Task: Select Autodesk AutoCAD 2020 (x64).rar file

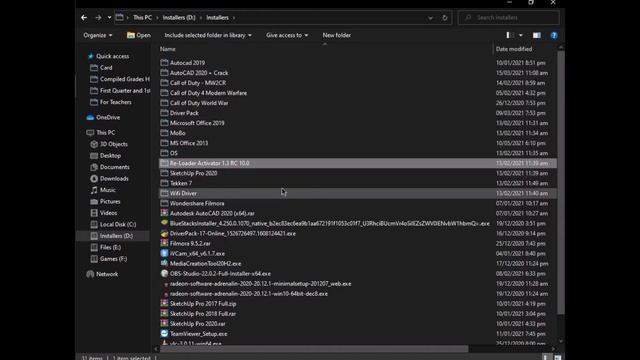Action: click(212, 213)
